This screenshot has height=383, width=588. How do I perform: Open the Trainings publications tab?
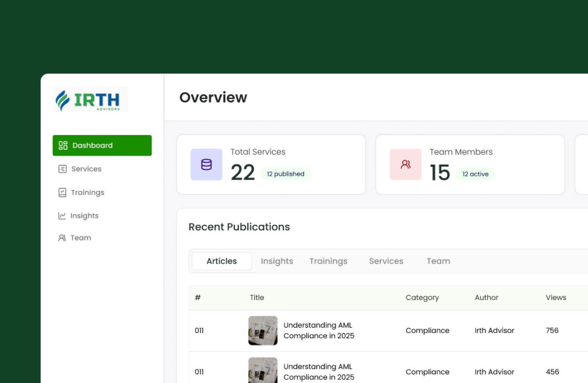(x=328, y=261)
